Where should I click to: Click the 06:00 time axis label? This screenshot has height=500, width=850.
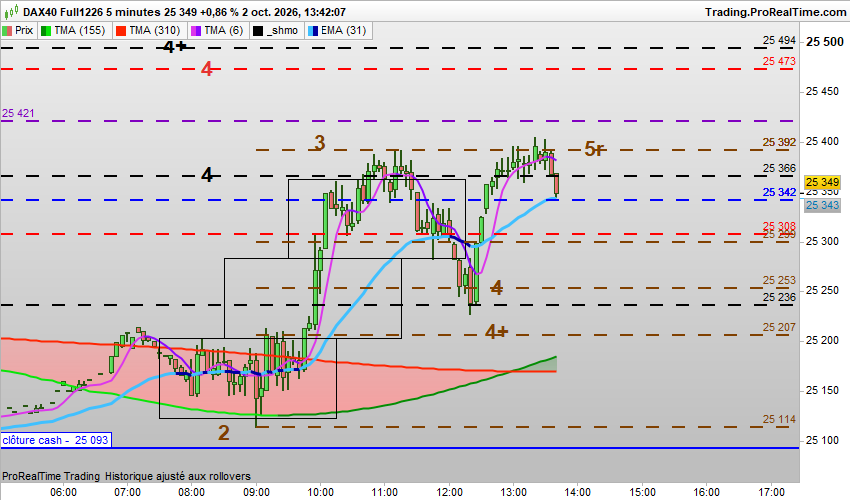pyautogui.click(x=63, y=492)
